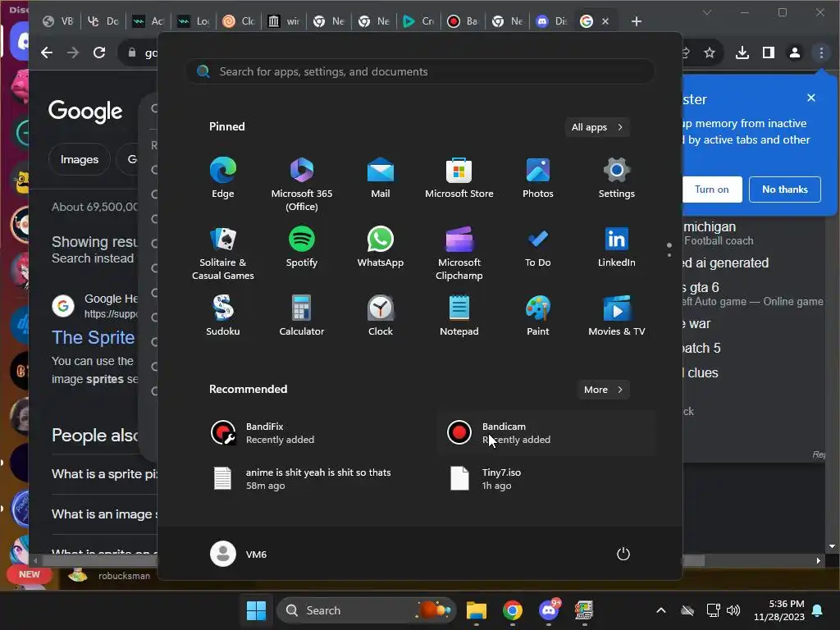840x630 pixels.
Task: Switch to the Bandicam Chrome tab
Action: [463, 21]
